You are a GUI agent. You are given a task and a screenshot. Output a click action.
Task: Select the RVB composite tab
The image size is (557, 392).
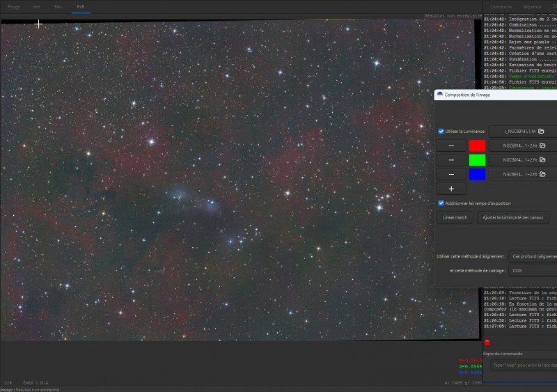click(81, 7)
